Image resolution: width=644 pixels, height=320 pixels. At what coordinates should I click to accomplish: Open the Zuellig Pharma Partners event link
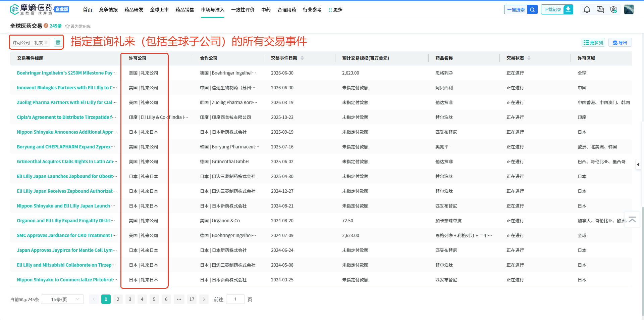(67, 102)
